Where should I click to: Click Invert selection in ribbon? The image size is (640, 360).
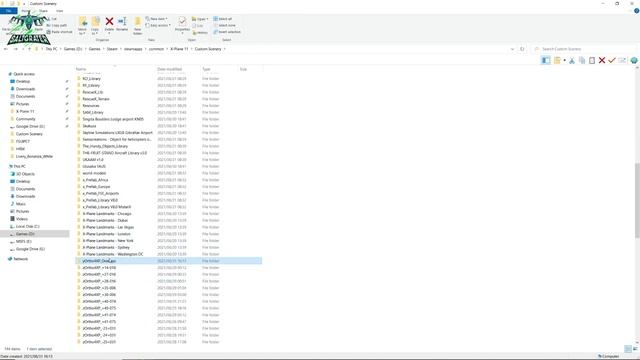tap(227, 32)
